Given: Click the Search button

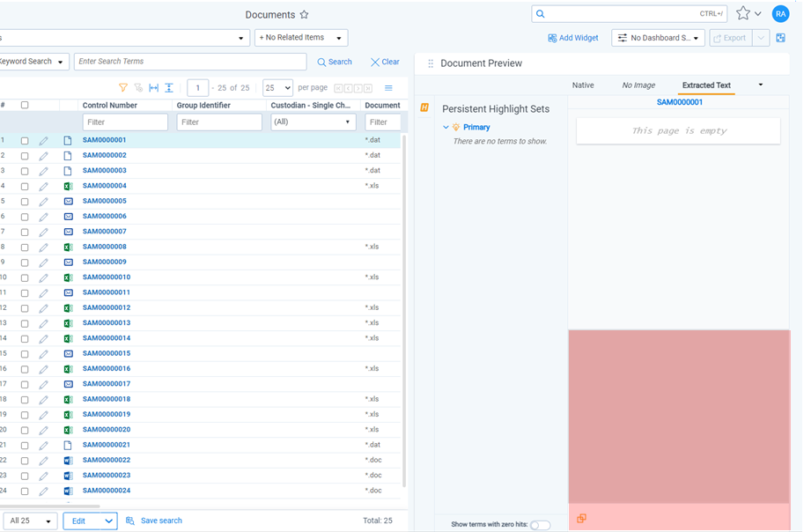Looking at the screenshot, I should (x=335, y=62).
